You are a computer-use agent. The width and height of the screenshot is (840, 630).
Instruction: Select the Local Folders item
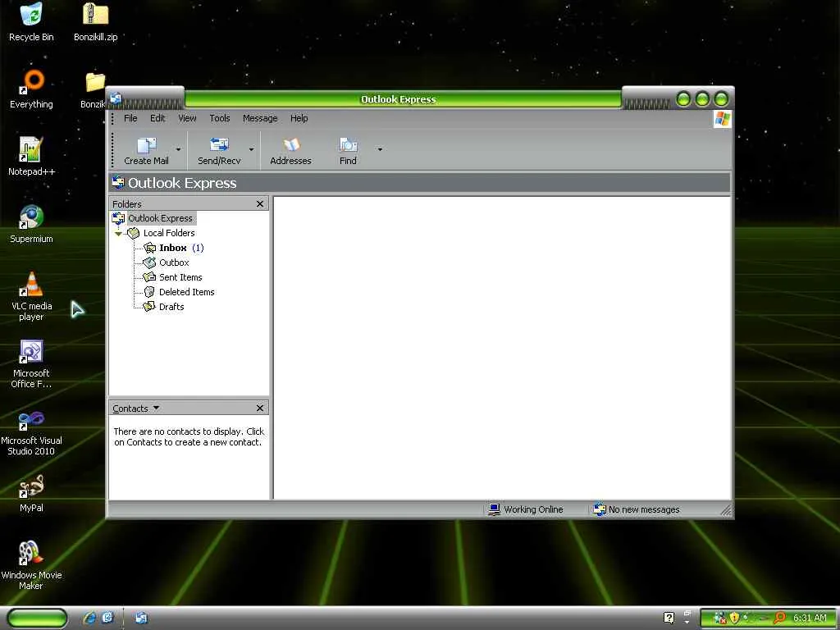click(169, 233)
